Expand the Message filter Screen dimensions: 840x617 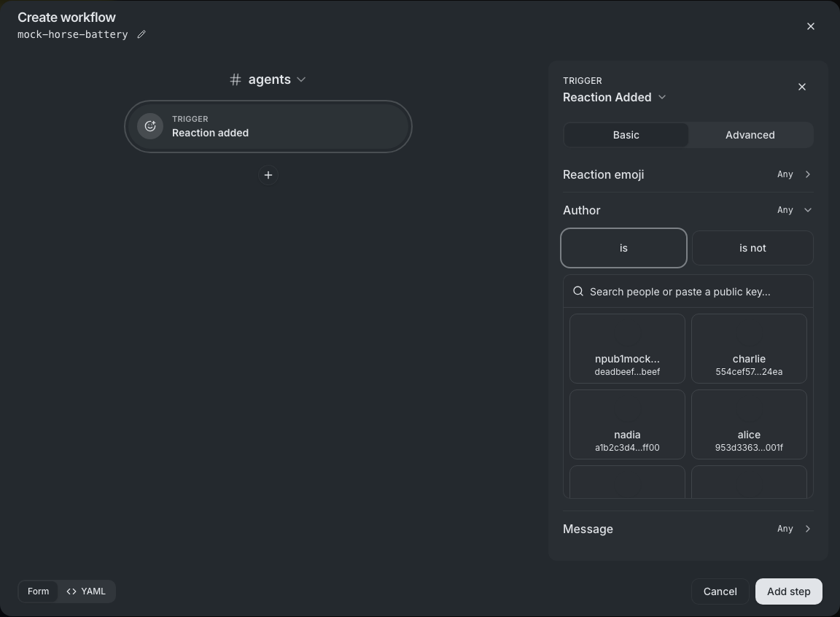[x=688, y=529]
